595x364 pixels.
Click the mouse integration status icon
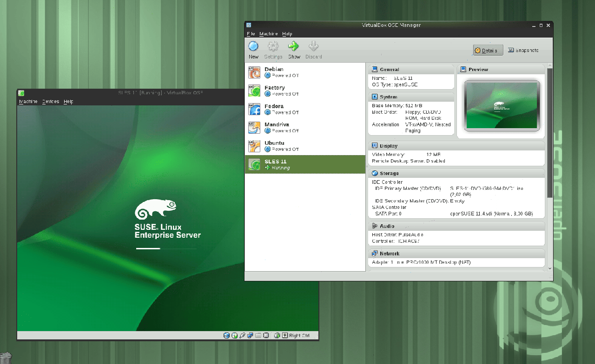[x=277, y=335]
